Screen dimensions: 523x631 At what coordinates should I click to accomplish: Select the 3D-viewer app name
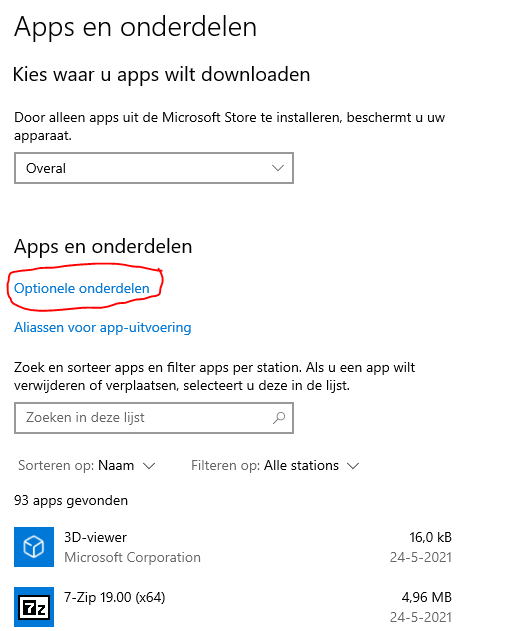95,537
